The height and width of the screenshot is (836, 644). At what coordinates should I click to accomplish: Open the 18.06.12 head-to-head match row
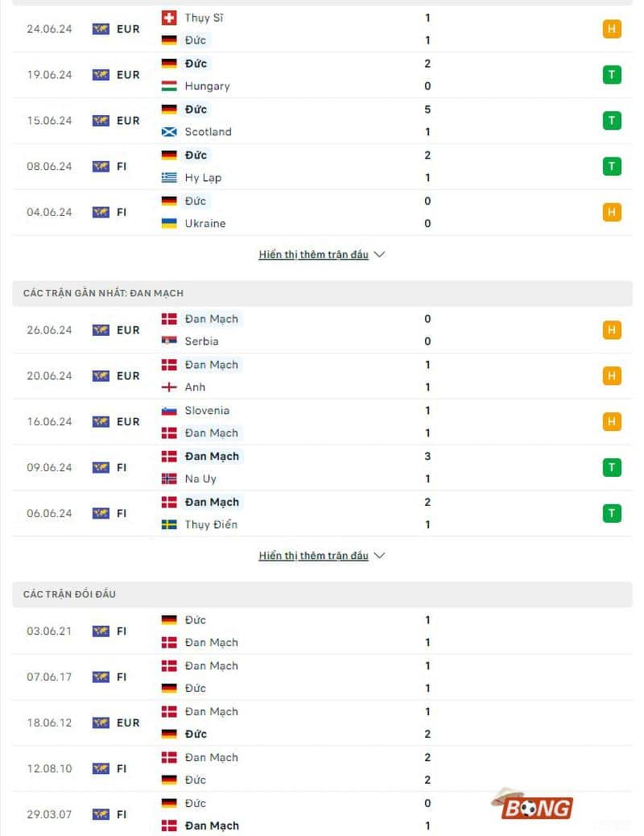coord(322,723)
